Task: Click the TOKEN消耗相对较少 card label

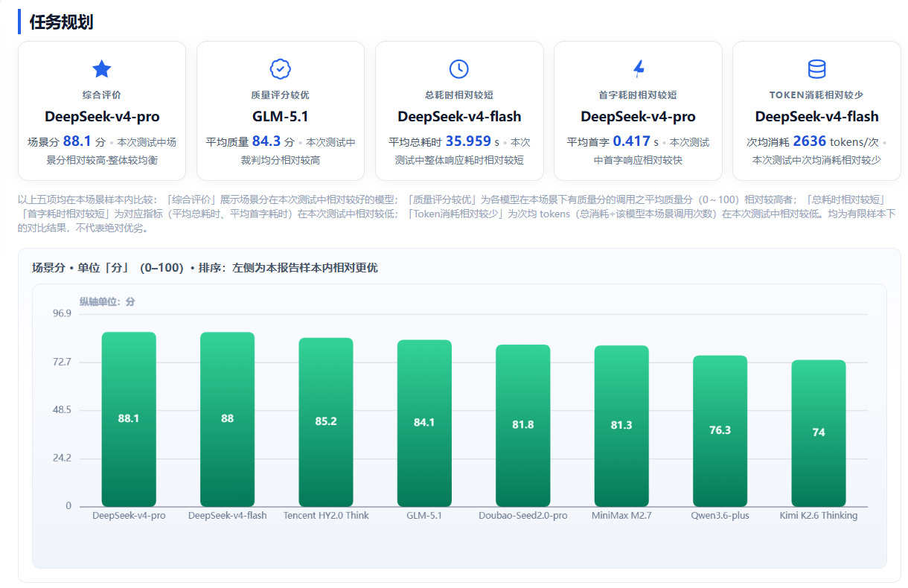Action: click(x=816, y=95)
